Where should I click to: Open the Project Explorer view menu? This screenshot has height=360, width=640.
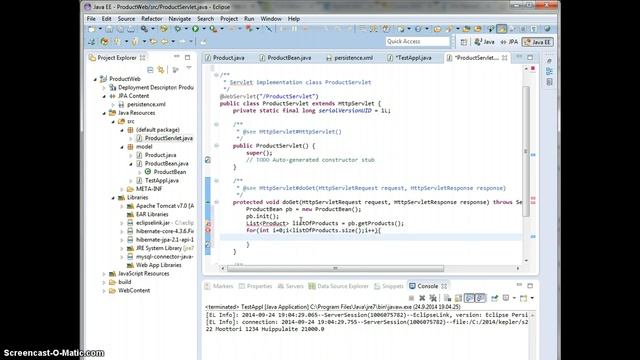point(189,68)
